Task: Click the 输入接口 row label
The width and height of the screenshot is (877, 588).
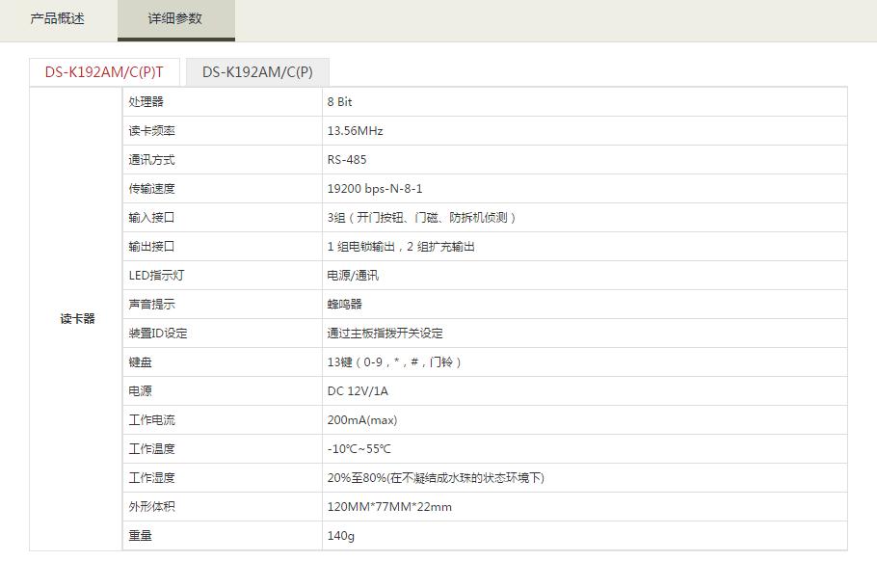Action: pos(152,218)
